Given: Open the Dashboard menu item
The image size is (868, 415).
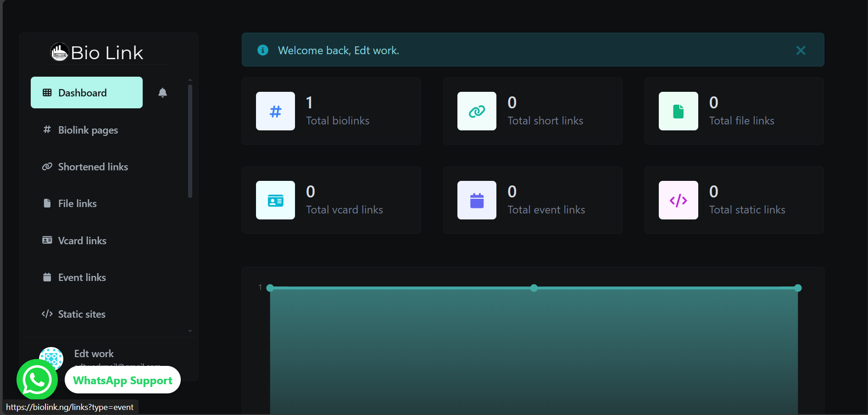Looking at the screenshot, I should (x=87, y=93).
